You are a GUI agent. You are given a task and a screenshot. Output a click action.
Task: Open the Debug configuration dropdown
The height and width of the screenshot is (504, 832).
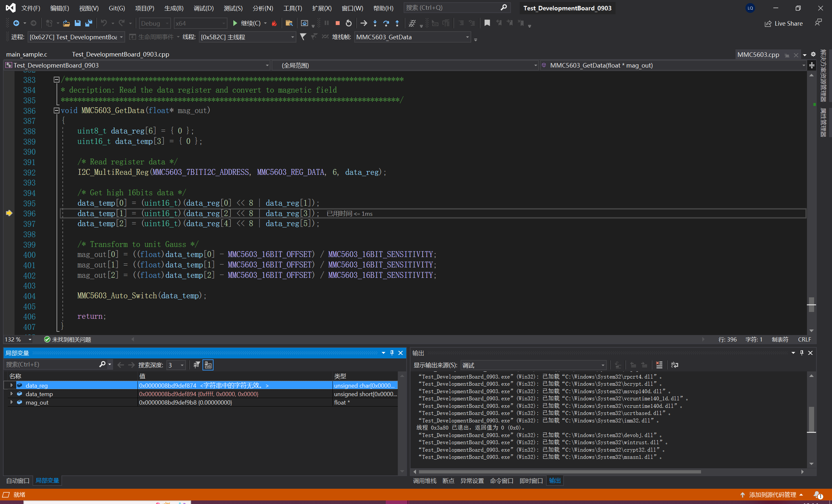[x=155, y=23]
